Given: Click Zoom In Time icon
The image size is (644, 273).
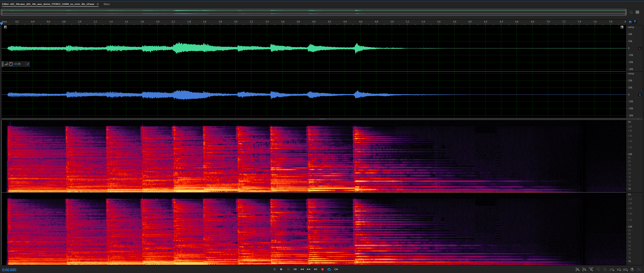Looking at the screenshot, I should [591, 270].
